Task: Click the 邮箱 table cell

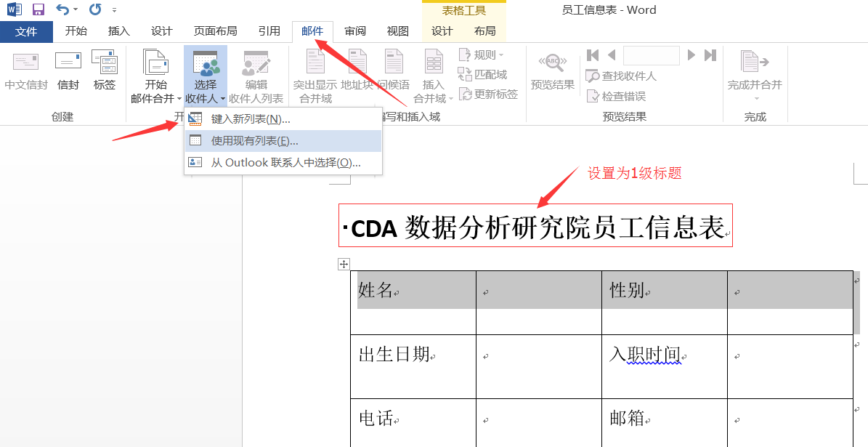Action: pyautogui.click(x=665, y=423)
